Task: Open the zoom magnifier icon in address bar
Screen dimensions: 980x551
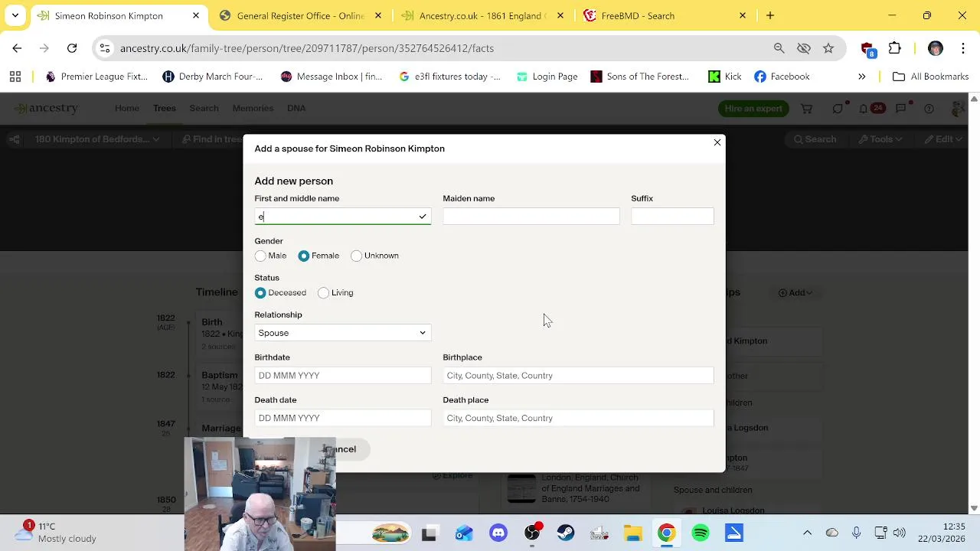Action: coord(779,48)
